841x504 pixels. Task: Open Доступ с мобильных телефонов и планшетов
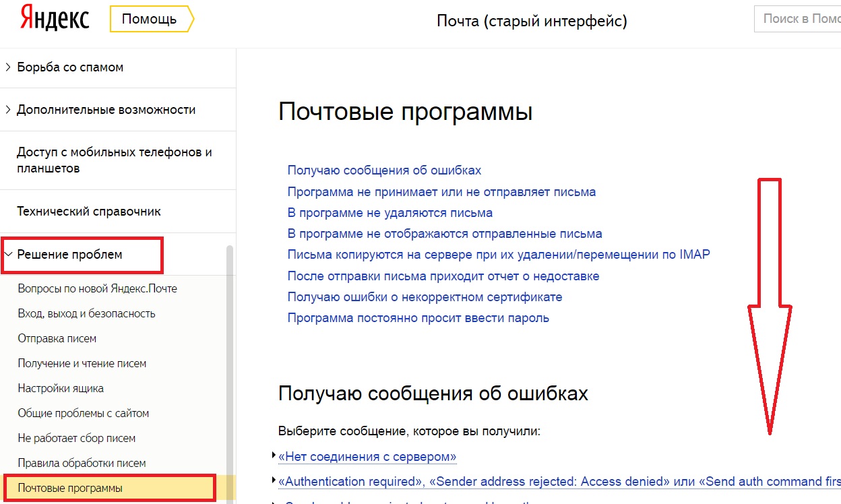115,160
